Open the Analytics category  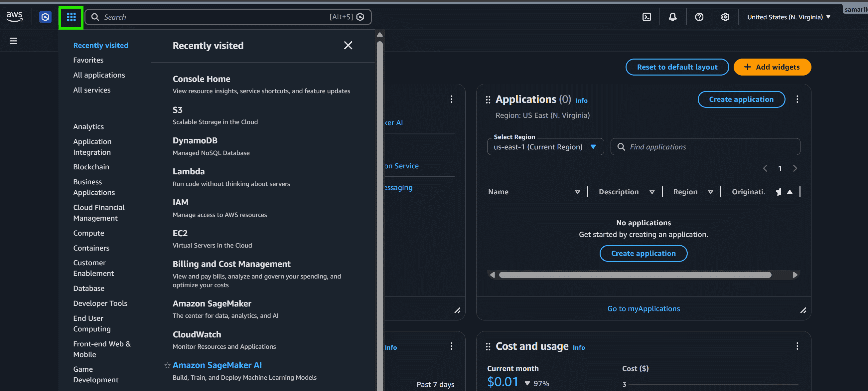tap(88, 126)
